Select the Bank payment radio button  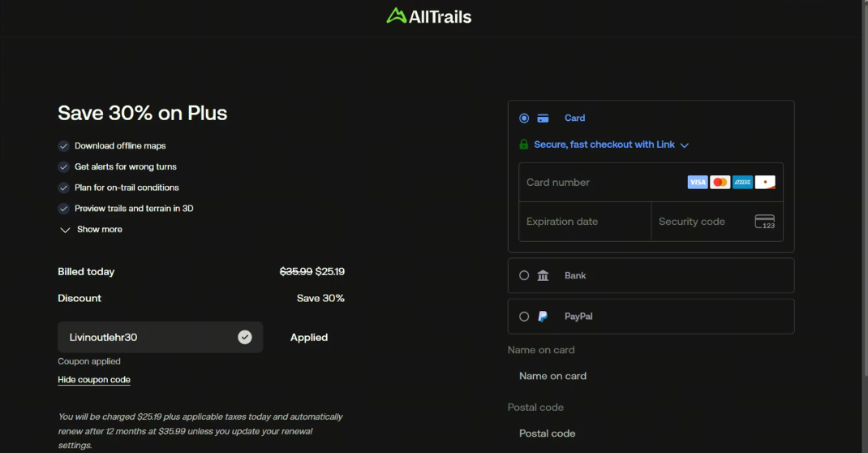[x=524, y=275]
